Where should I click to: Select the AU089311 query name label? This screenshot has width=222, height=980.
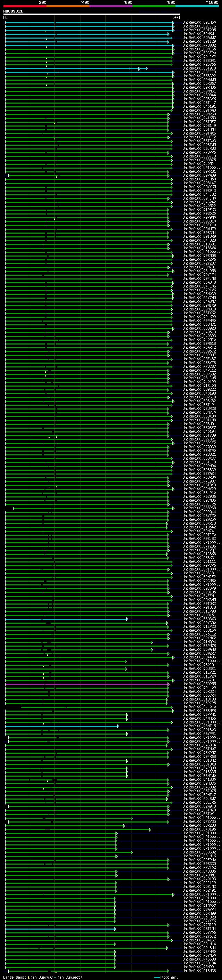(x=13, y=11)
